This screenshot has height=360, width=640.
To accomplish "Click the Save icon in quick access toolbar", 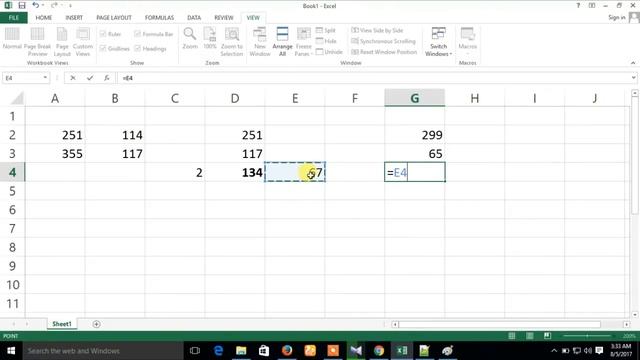I will pos(22,5).
